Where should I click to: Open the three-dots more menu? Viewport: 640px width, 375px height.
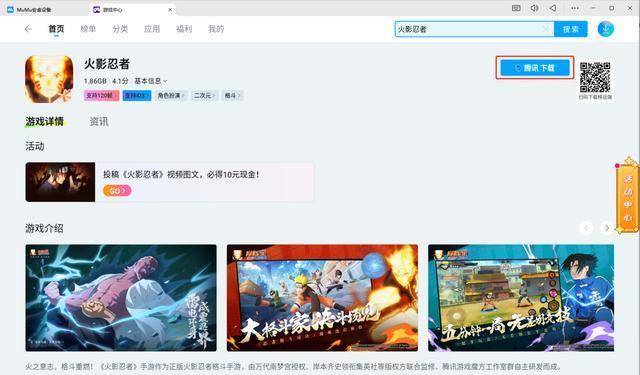pyautogui.click(x=575, y=8)
